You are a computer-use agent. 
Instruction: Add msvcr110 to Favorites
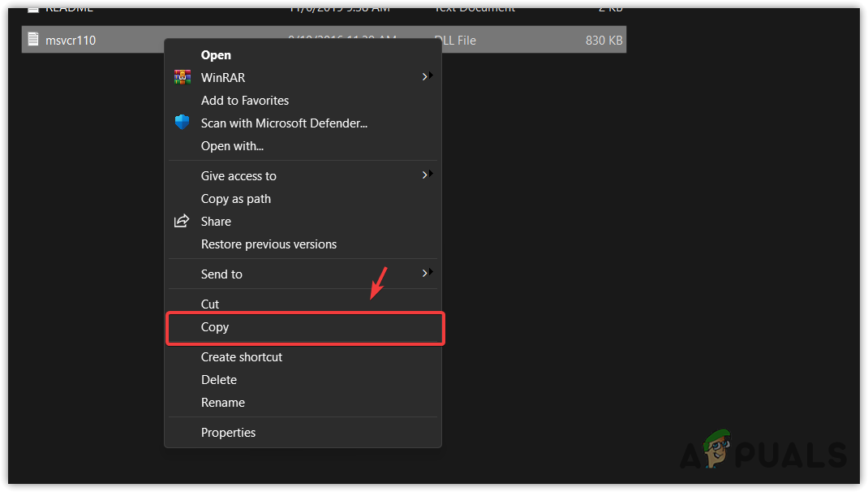[245, 100]
